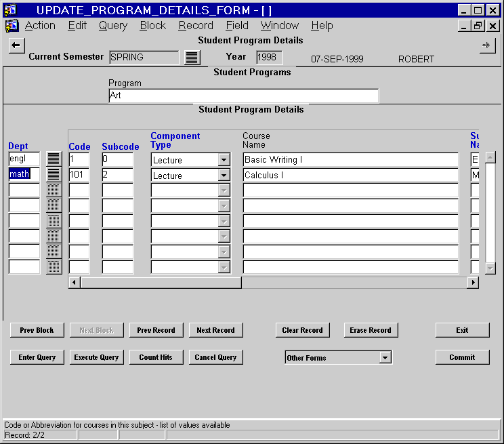
Task: Open the Block menu
Action: pyautogui.click(x=153, y=25)
